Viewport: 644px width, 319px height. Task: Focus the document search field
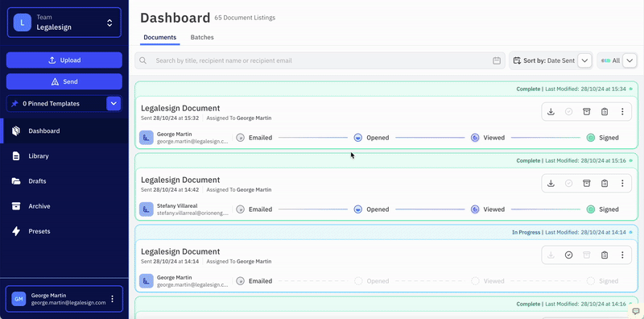(x=320, y=60)
